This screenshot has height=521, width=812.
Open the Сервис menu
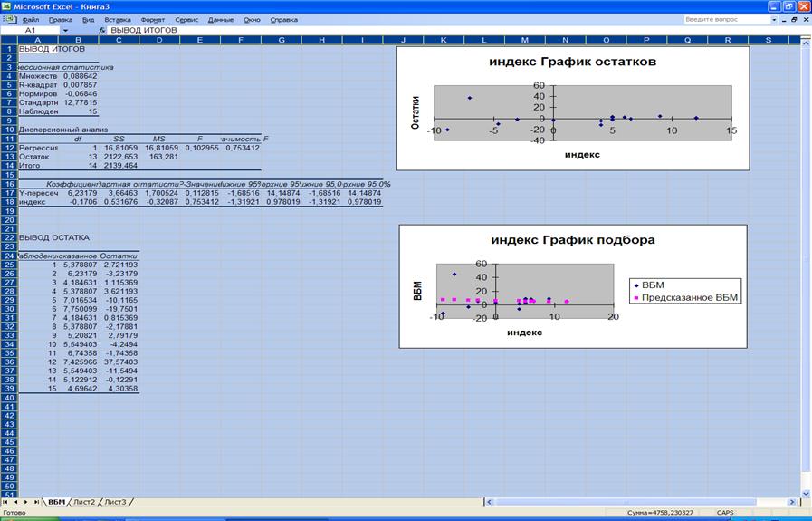[186, 18]
